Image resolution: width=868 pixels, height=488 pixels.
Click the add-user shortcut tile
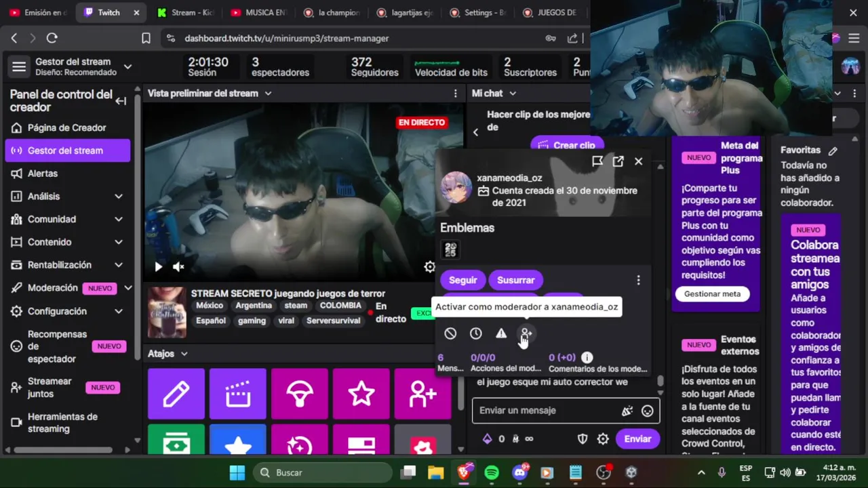coord(423,394)
